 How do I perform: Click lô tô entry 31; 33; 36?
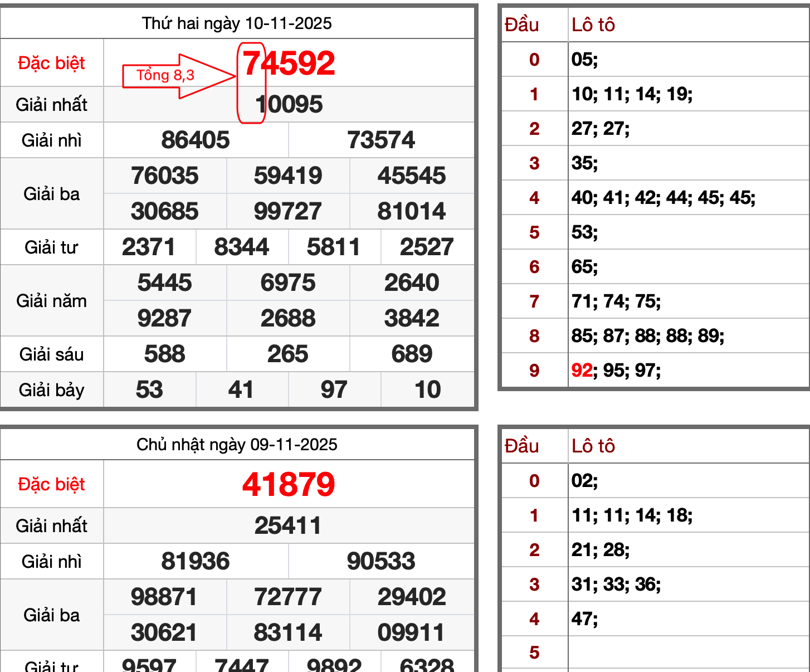point(617,585)
